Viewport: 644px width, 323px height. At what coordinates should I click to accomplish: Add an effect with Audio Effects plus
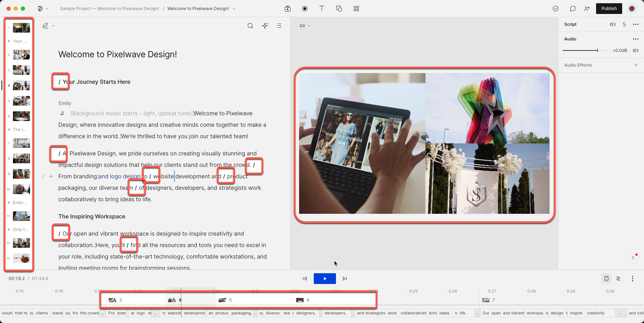coord(636,65)
